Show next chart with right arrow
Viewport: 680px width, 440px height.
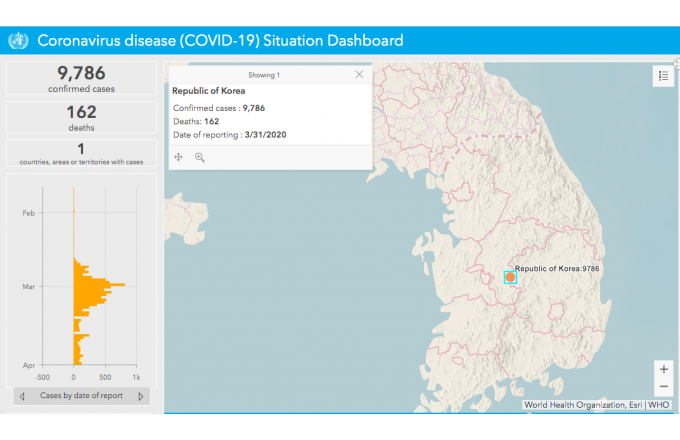point(141,396)
